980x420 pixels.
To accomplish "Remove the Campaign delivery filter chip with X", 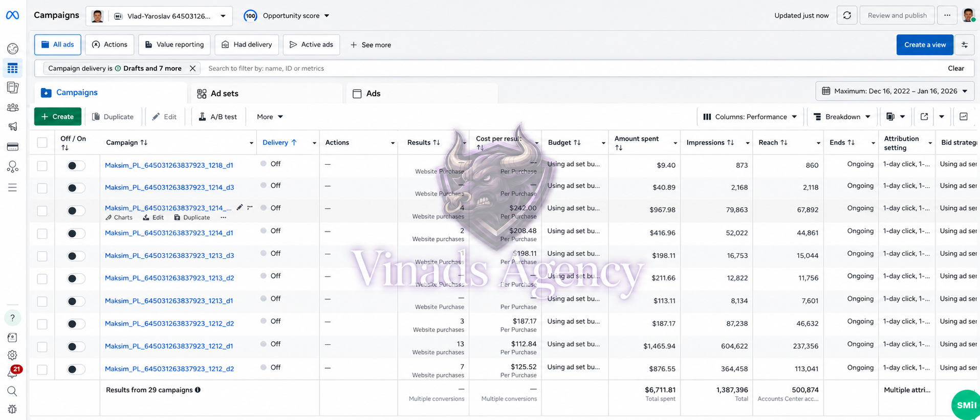I will [x=192, y=68].
